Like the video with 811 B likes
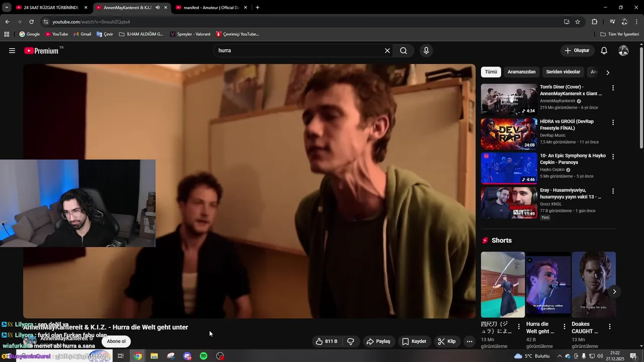 pos(327,341)
